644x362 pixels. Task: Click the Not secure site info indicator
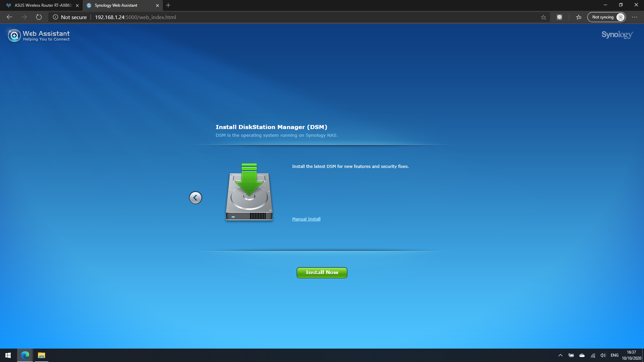coord(70,17)
